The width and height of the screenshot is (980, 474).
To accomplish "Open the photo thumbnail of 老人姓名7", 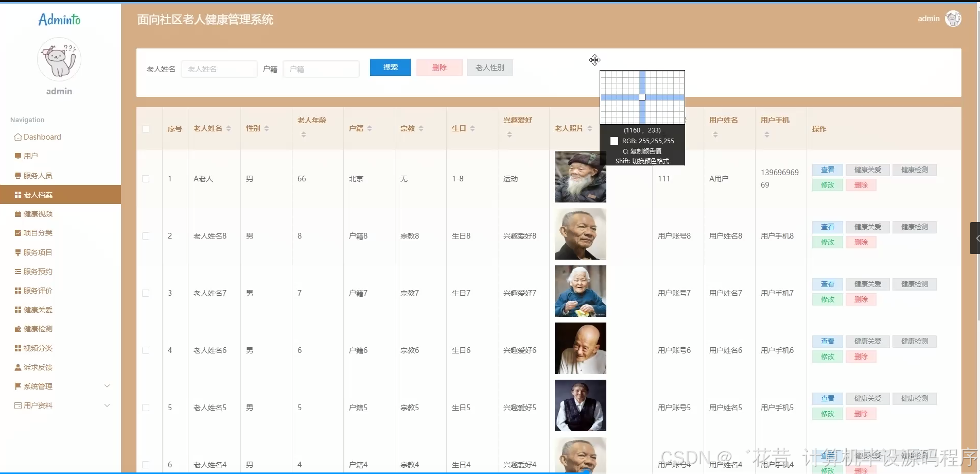I will click(581, 291).
